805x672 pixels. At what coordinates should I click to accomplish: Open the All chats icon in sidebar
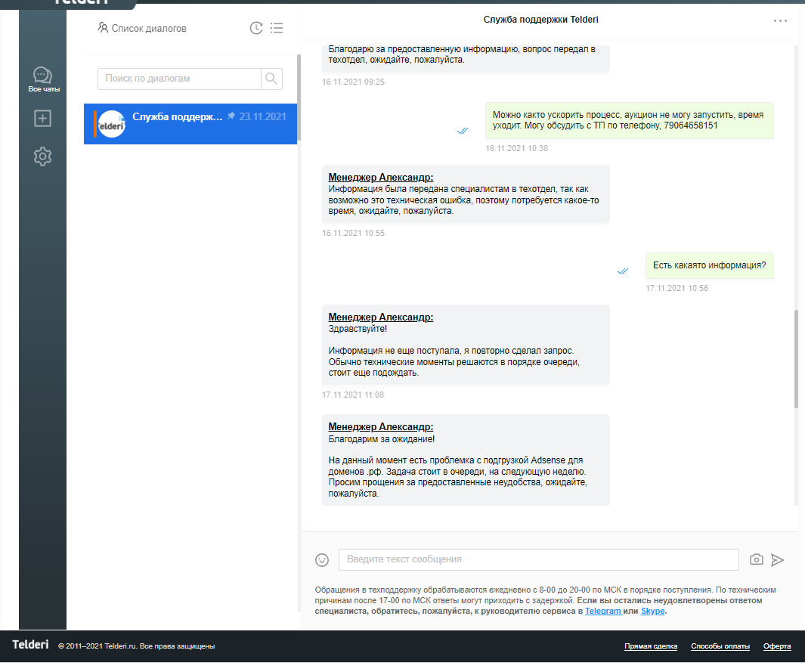(42, 79)
